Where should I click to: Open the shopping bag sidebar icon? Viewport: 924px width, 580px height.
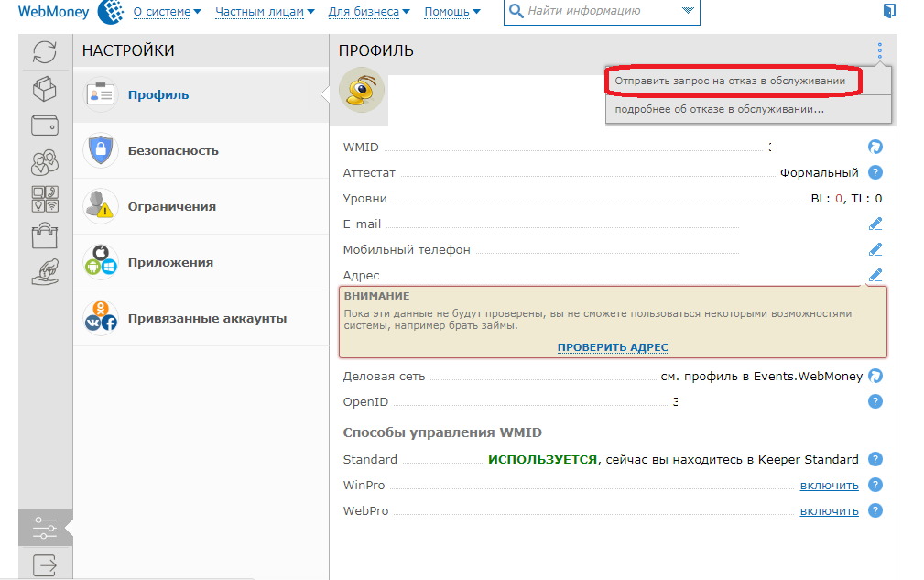45,235
